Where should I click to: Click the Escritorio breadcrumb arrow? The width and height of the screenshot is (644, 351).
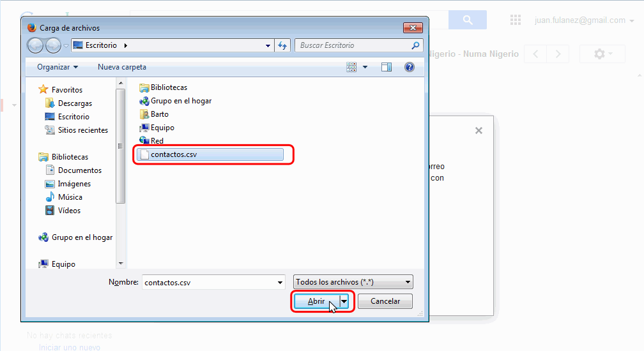(x=126, y=45)
